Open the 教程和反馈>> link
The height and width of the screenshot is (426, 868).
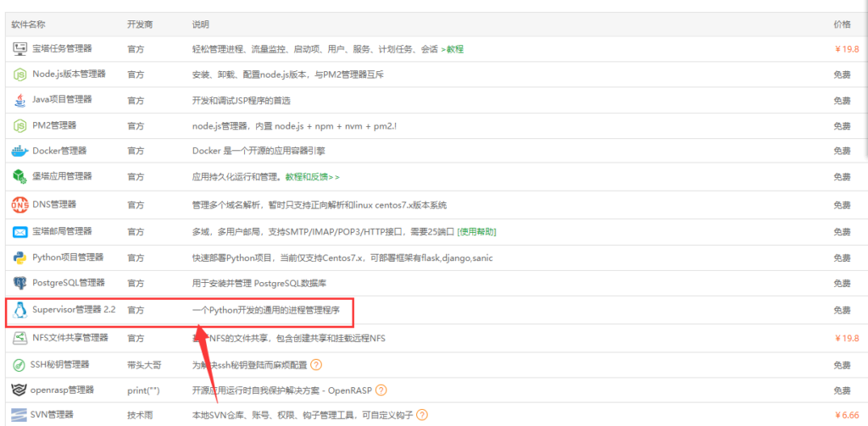312,177
